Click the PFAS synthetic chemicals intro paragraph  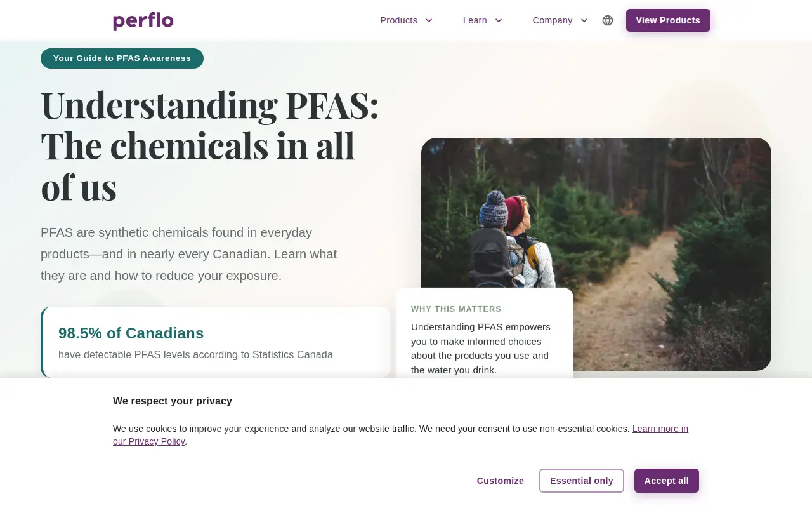pyautogui.click(x=189, y=254)
